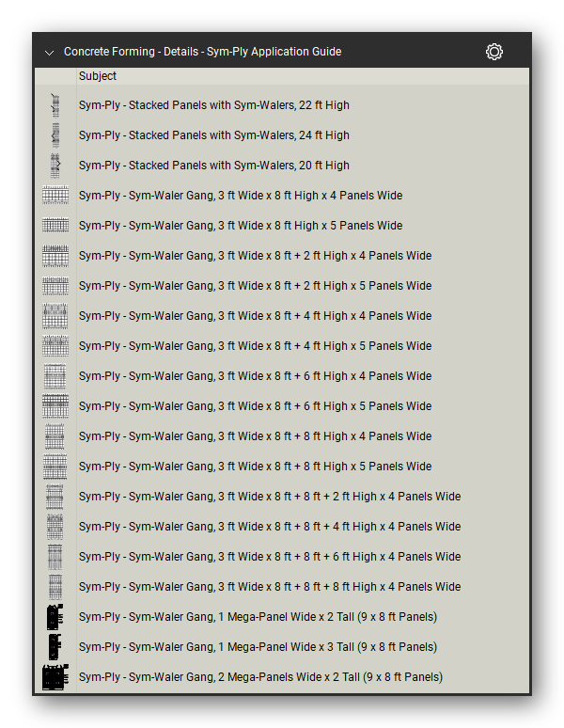564x728 pixels.
Task: Open thumbnail for 8 ft + 2 ft High x 5 Panels
Action: (x=55, y=286)
